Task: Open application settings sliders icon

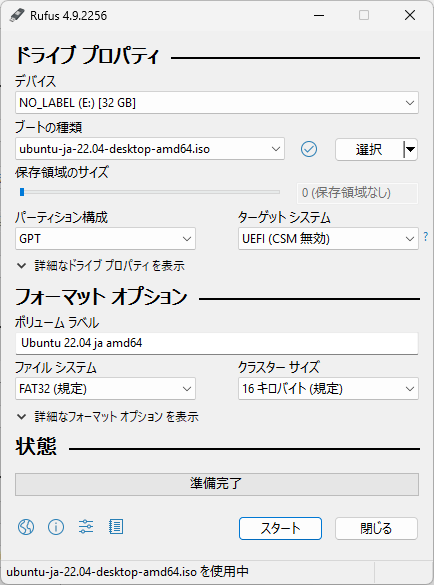Action: 86,527
